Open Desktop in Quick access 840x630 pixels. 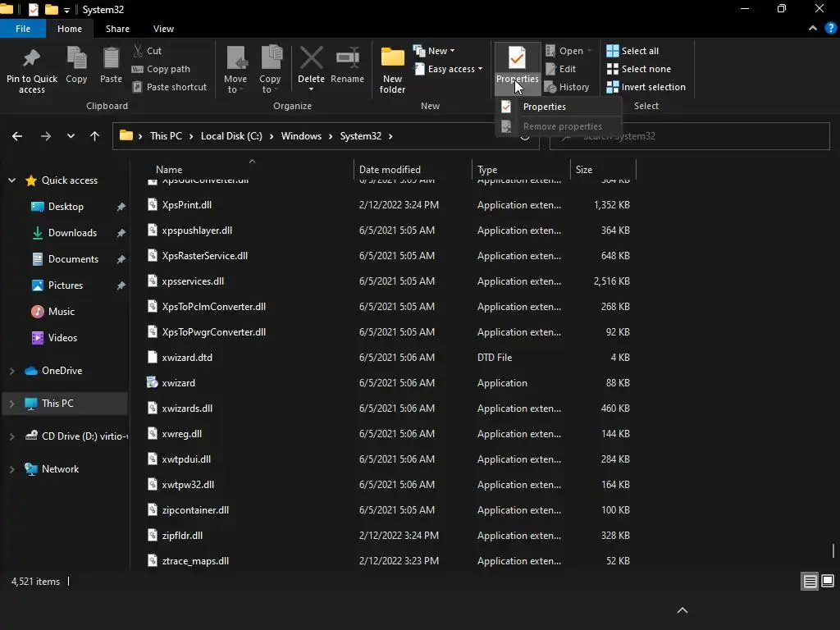coord(66,206)
